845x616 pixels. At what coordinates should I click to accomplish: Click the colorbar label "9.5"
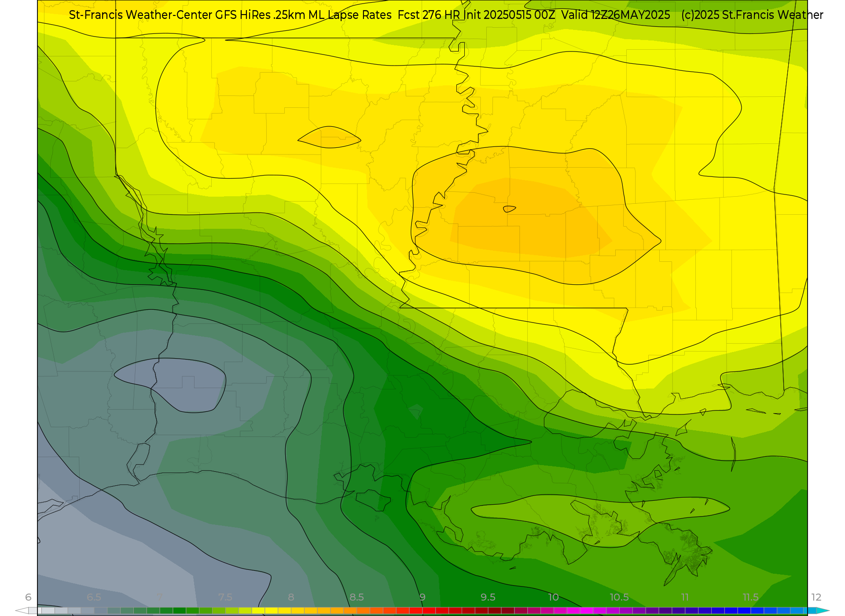(488, 597)
